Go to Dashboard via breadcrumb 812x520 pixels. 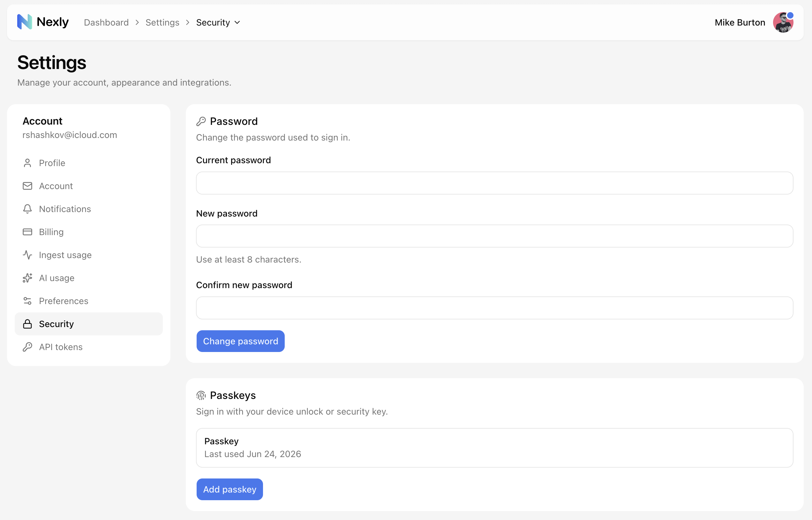106,22
